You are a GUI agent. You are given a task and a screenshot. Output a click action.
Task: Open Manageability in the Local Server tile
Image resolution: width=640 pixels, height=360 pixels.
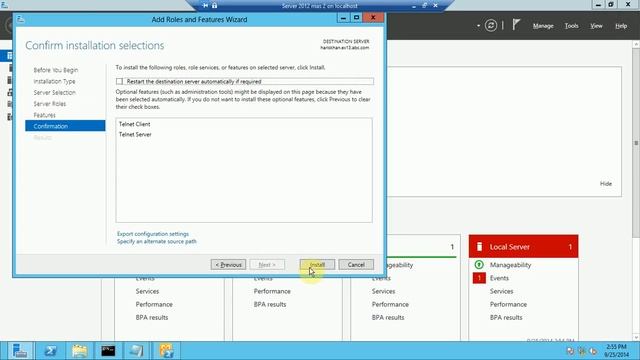(510, 265)
